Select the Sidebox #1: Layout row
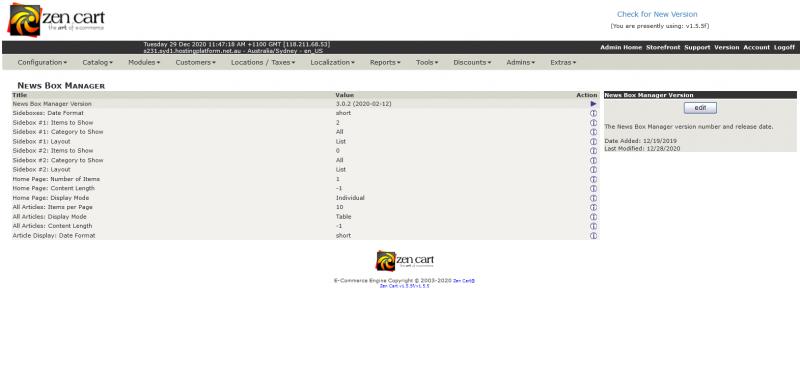 click(x=305, y=142)
